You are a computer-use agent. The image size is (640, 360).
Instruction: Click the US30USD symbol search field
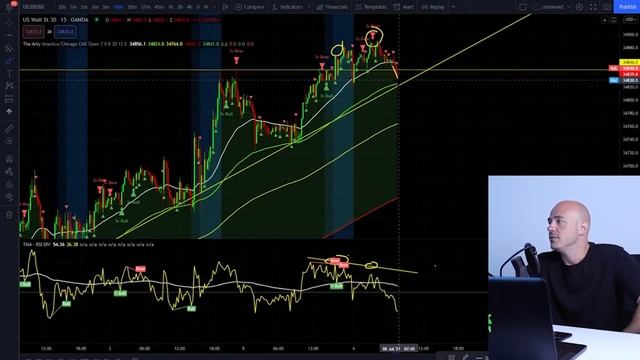[x=33, y=7]
